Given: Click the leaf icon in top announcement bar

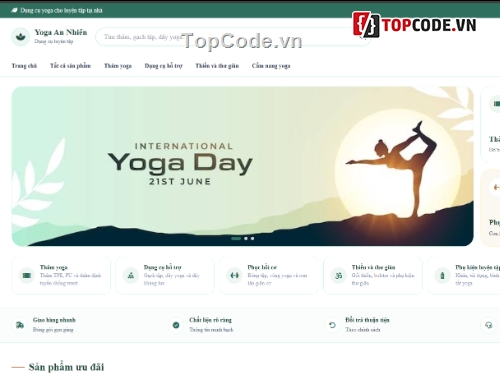Looking at the screenshot, I should click(14, 10).
